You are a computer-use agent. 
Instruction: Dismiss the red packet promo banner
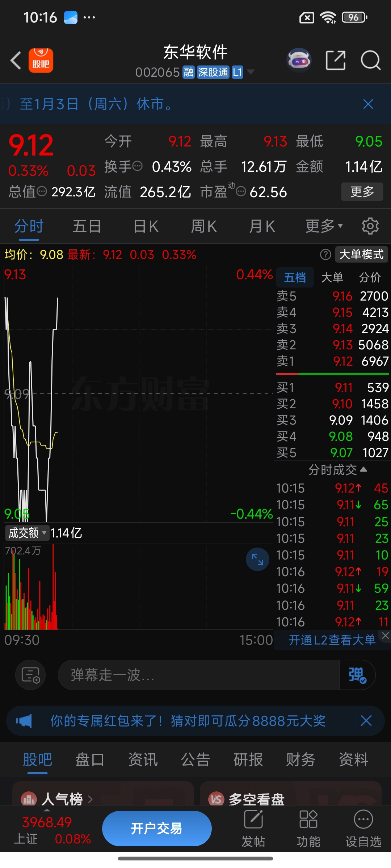coord(366,721)
